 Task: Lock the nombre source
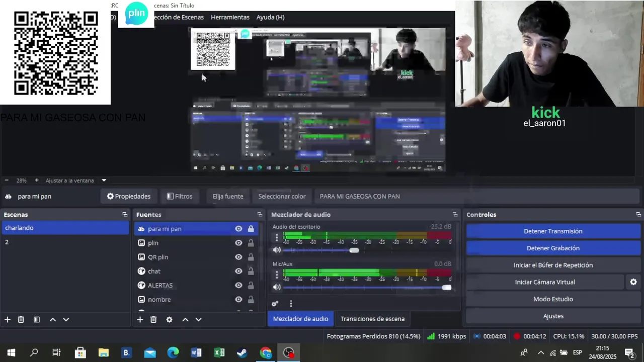coord(251,300)
